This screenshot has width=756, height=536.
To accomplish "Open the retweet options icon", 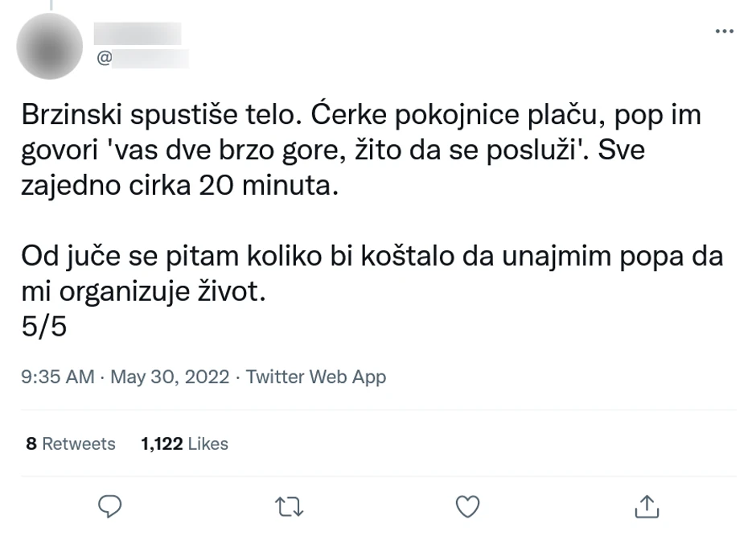I will coord(286,506).
